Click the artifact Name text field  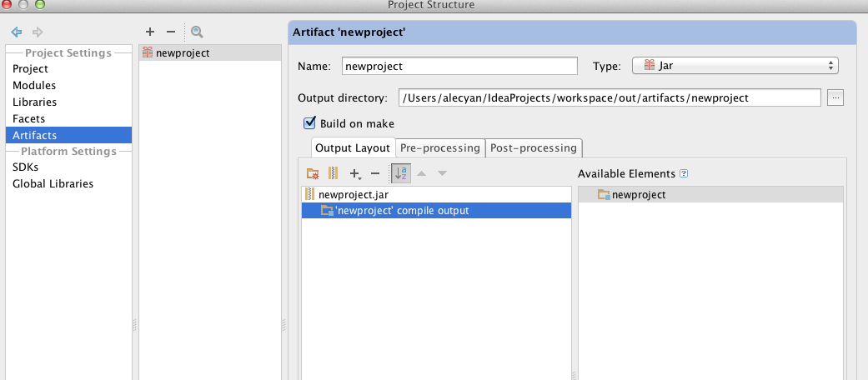pyautogui.click(x=460, y=66)
